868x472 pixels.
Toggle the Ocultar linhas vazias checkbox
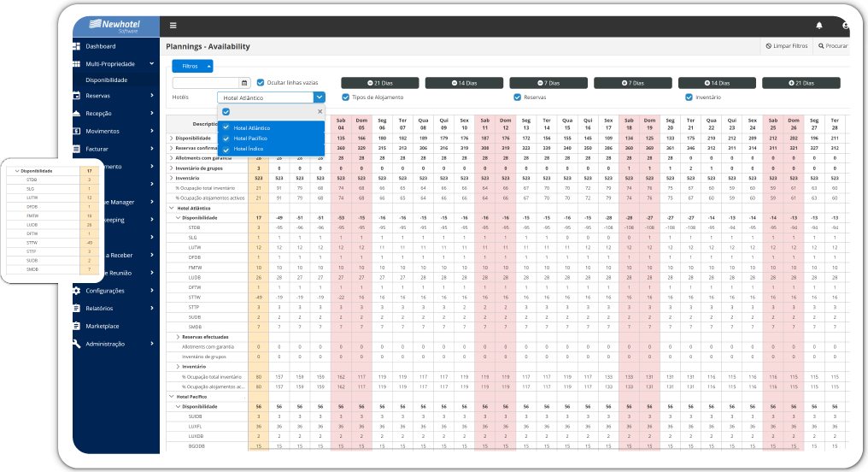(261, 83)
